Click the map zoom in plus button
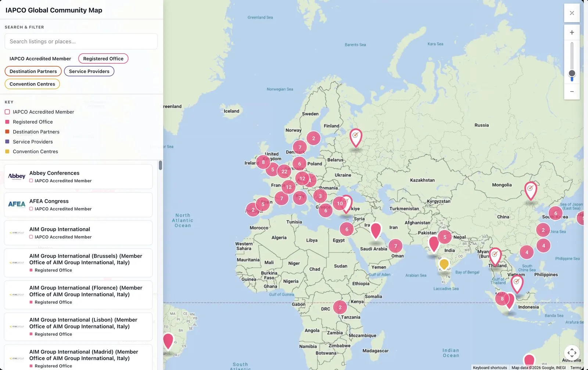 click(x=572, y=32)
